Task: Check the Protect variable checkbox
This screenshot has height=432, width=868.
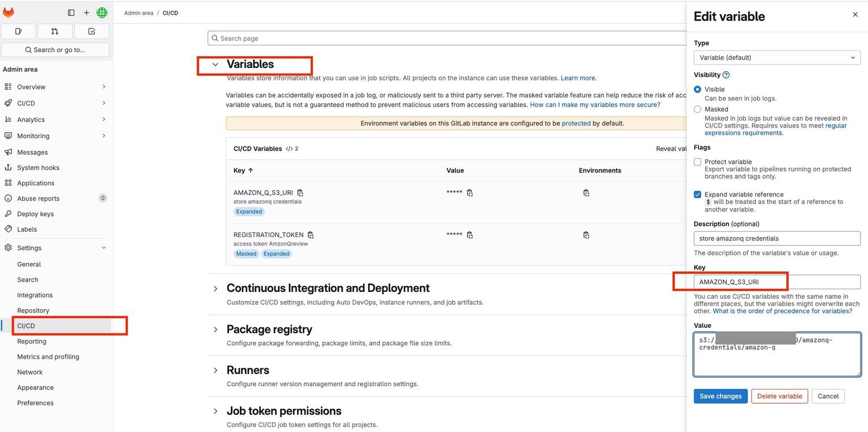Action: 697,162
